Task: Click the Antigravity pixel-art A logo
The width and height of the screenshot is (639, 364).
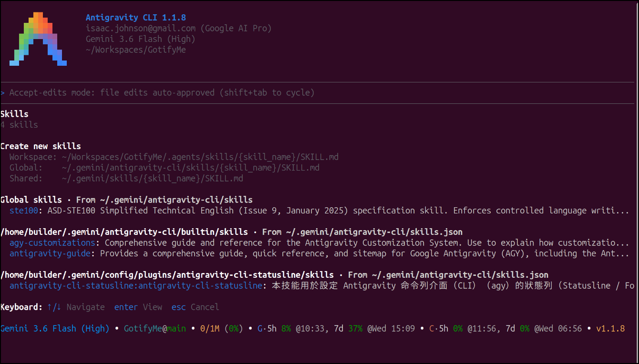Action: [x=38, y=39]
